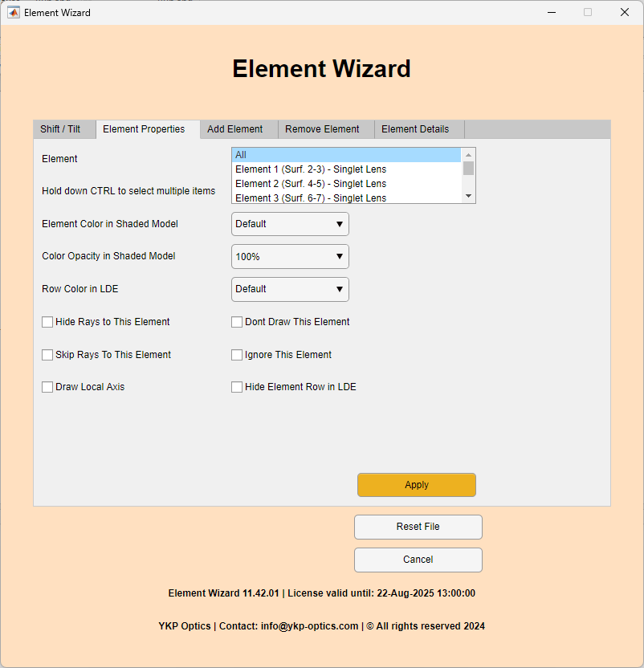Enable Draw Local Axis

(x=47, y=386)
